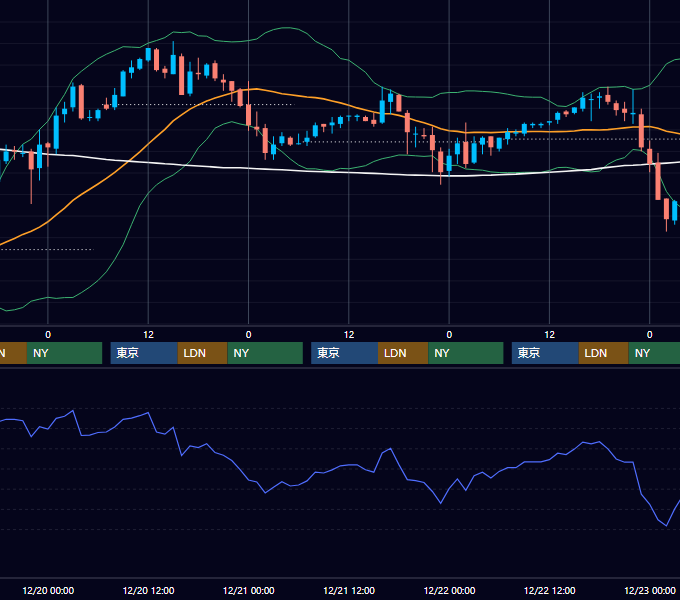The image size is (680, 600).
Task: Click the 12/20 12:00 date label
Action: click(x=148, y=590)
